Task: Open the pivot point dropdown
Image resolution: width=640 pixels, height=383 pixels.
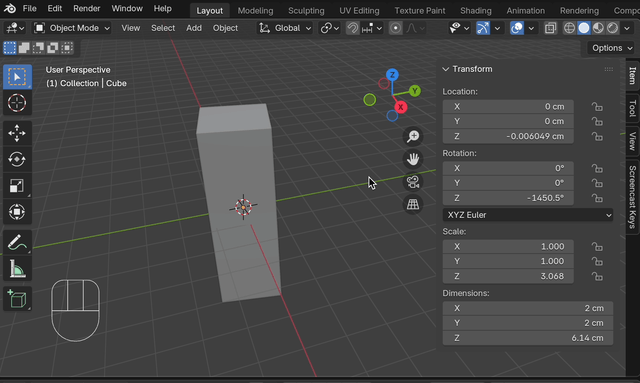Action: pyautogui.click(x=330, y=28)
